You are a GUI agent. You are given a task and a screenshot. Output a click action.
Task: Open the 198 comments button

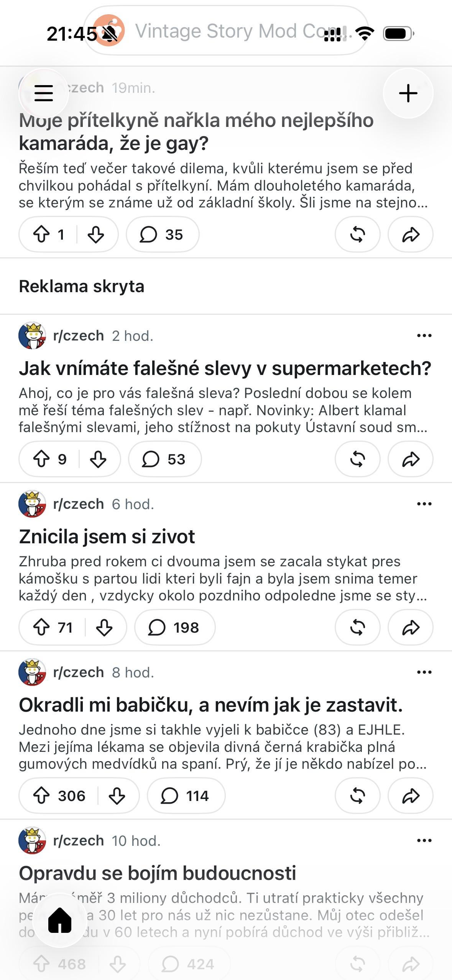[x=175, y=627]
